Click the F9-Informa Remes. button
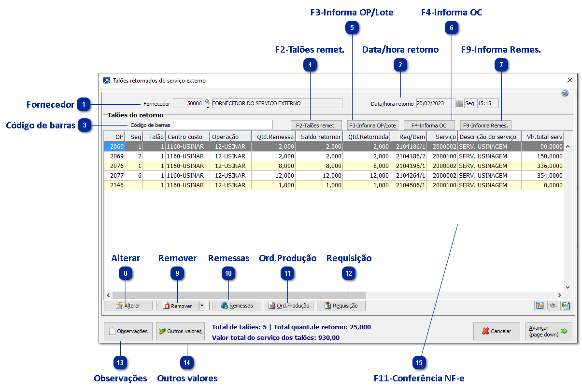This screenshot has width=582, height=392. tap(485, 126)
